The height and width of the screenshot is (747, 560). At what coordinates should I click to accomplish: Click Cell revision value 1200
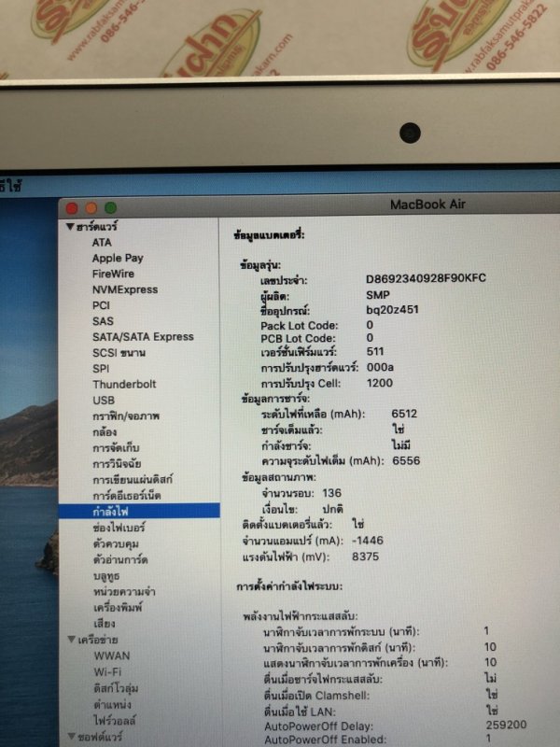[x=380, y=383]
